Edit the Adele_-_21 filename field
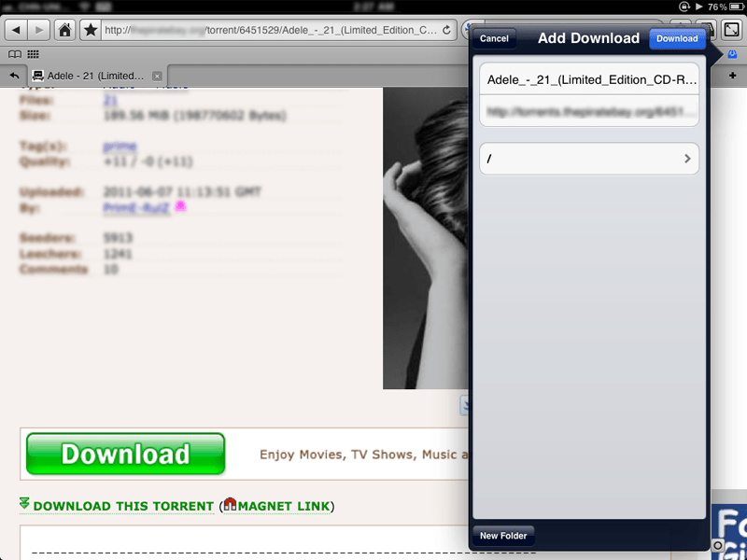This screenshot has height=560, width=747. tap(589, 79)
